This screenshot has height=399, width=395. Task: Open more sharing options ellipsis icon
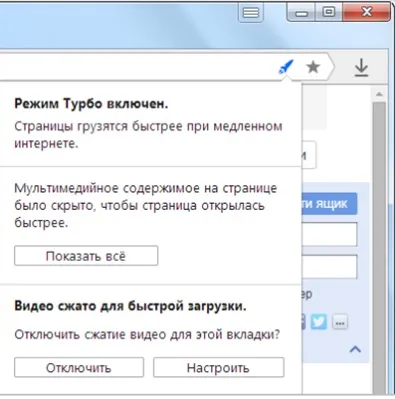pos(340,323)
